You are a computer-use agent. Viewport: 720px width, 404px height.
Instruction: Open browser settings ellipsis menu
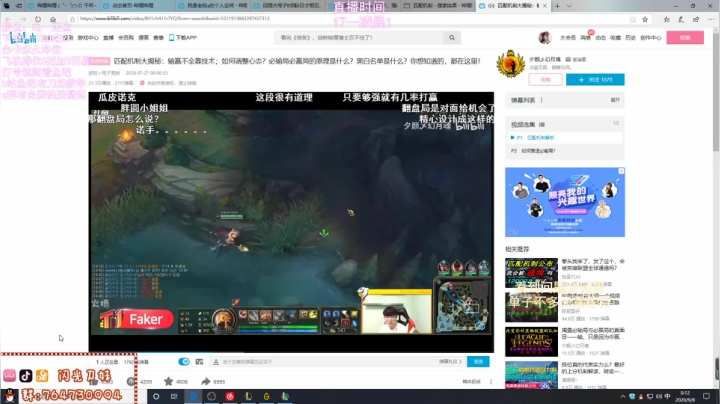point(711,19)
